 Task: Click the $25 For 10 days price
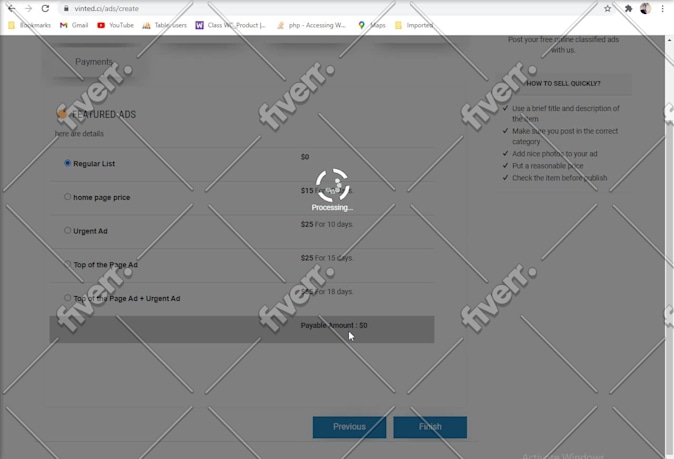pyautogui.click(x=327, y=224)
